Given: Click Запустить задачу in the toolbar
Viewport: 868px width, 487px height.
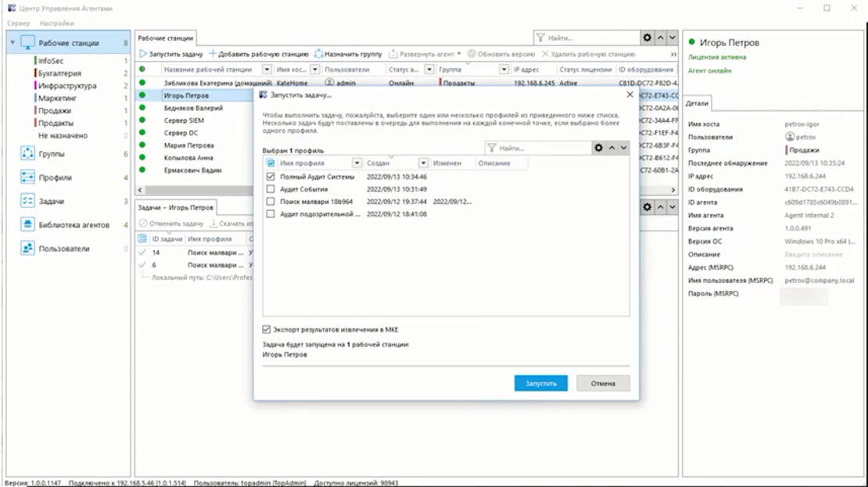Looking at the screenshot, I should [x=171, y=54].
